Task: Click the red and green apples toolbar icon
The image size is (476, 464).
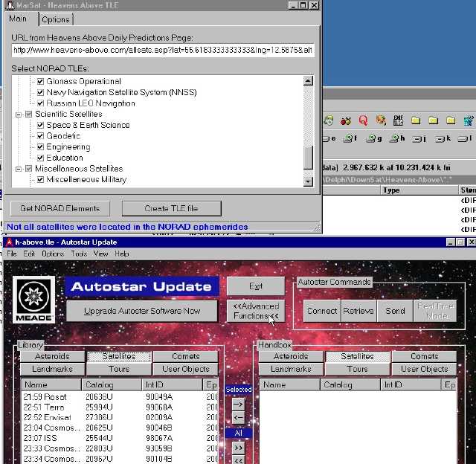Action: (345, 121)
